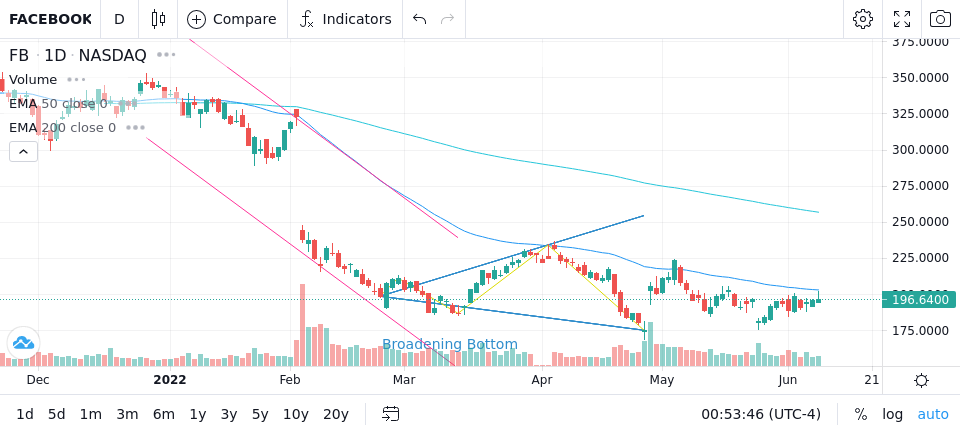Click the Apr date axis label
The height and width of the screenshot is (433, 960).
click(x=542, y=380)
